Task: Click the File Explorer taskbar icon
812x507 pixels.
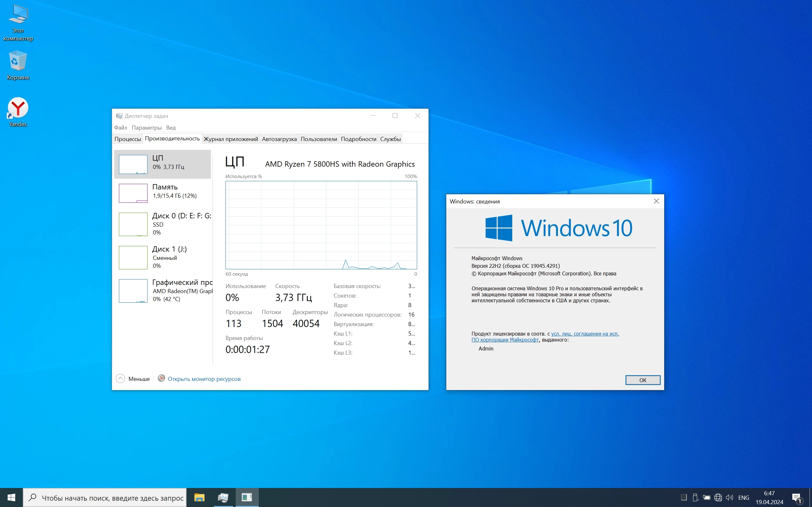Action: click(199, 497)
